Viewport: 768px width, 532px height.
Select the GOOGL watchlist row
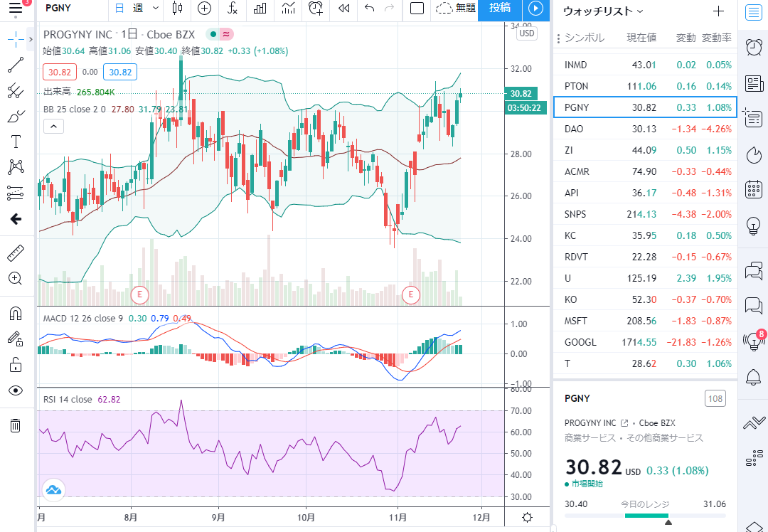point(645,342)
